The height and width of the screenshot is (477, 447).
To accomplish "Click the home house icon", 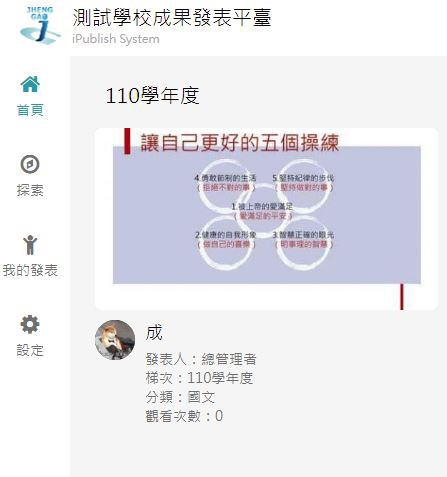I will (x=30, y=84).
